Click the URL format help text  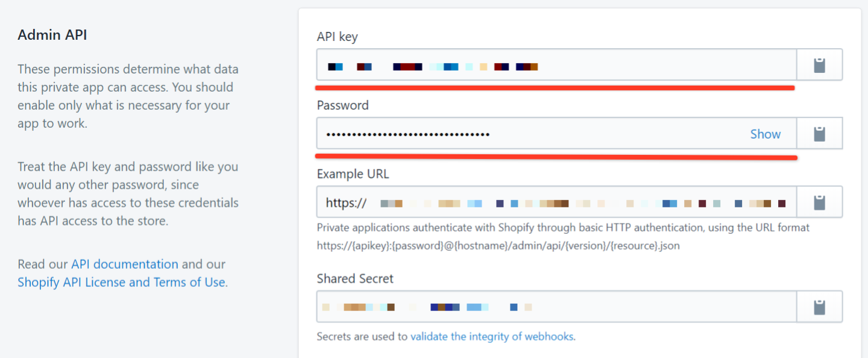(x=563, y=237)
